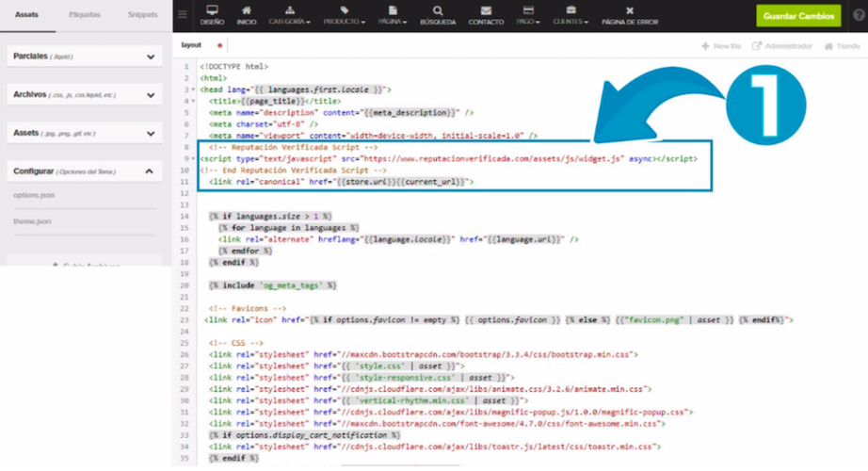This screenshot has height=471, width=868.
Task: Click the help question mark icon
Action: pos(859,15)
